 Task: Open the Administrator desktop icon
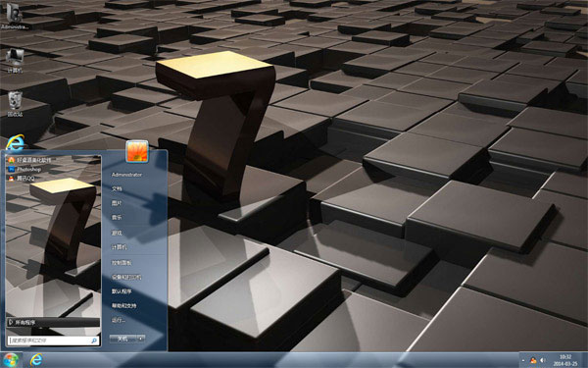(x=15, y=16)
